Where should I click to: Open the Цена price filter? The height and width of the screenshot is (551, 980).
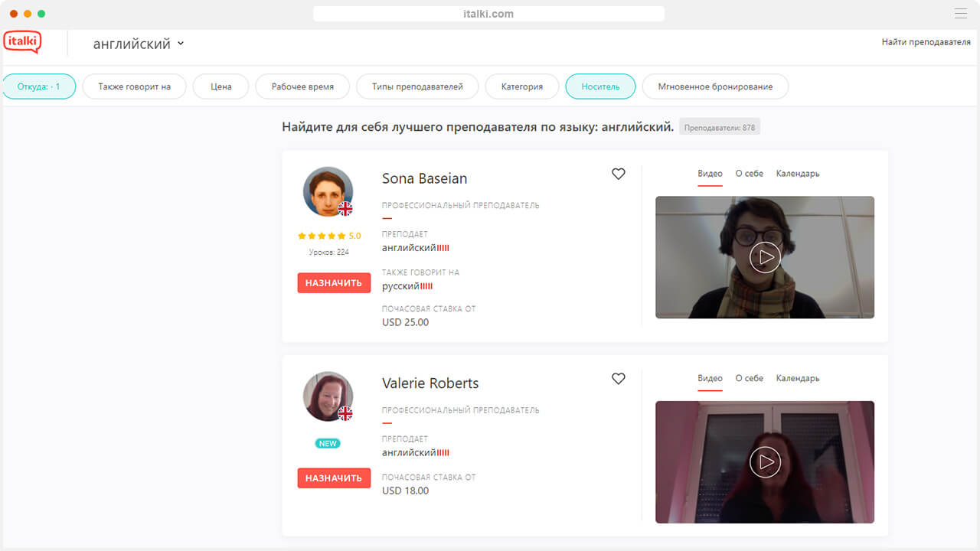tap(221, 86)
